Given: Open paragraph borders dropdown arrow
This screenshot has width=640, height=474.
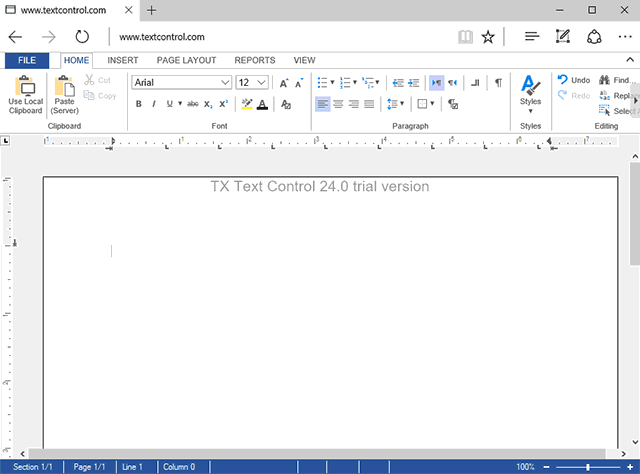Looking at the screenshot, I should [x=432, y=104].
